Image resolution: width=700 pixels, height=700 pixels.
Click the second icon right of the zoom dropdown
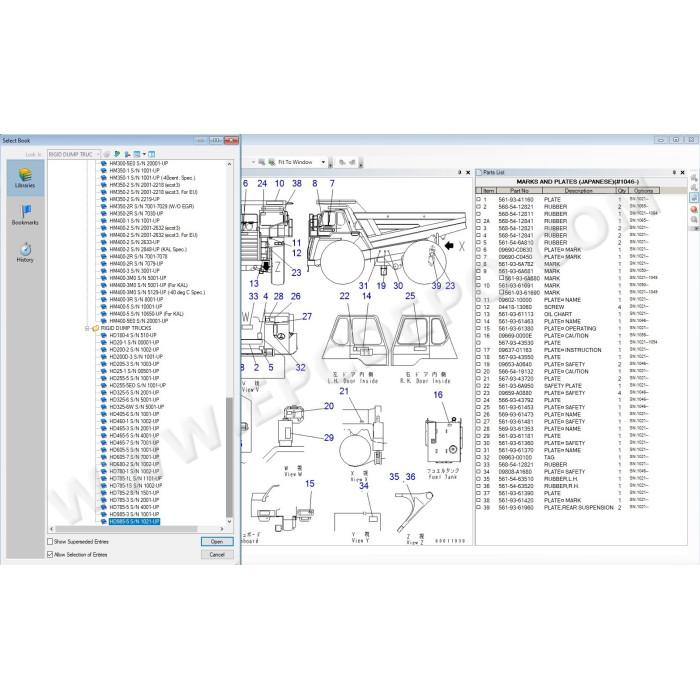(352, 162)
